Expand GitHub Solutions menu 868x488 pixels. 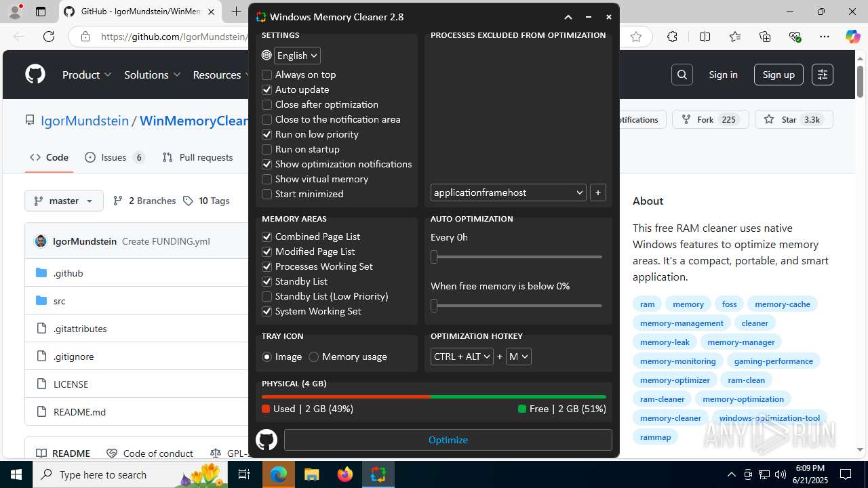(x=152, y=75)
